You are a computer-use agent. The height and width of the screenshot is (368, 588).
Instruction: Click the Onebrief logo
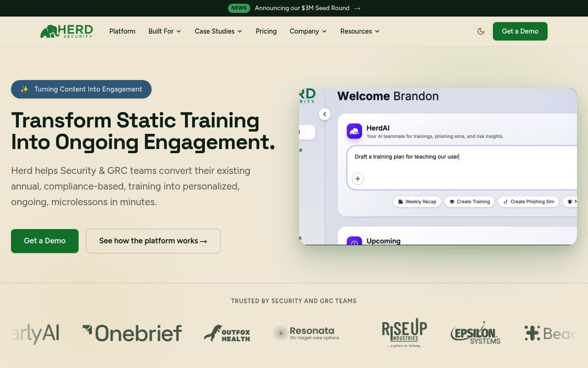coord(132,333)
